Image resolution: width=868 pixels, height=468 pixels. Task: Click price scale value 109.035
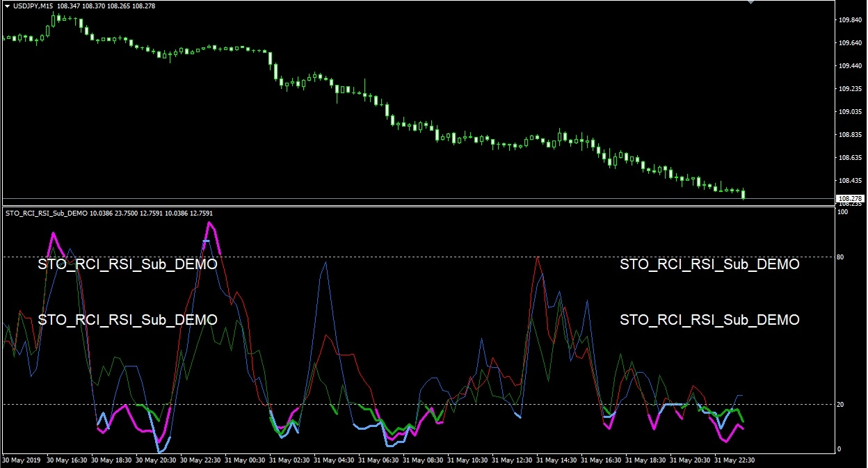pos(851,112)
